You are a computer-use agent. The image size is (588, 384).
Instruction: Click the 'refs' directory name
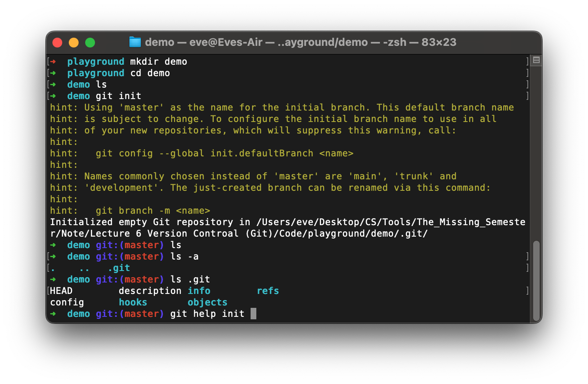pyautogui.click(x=267, y=291)
